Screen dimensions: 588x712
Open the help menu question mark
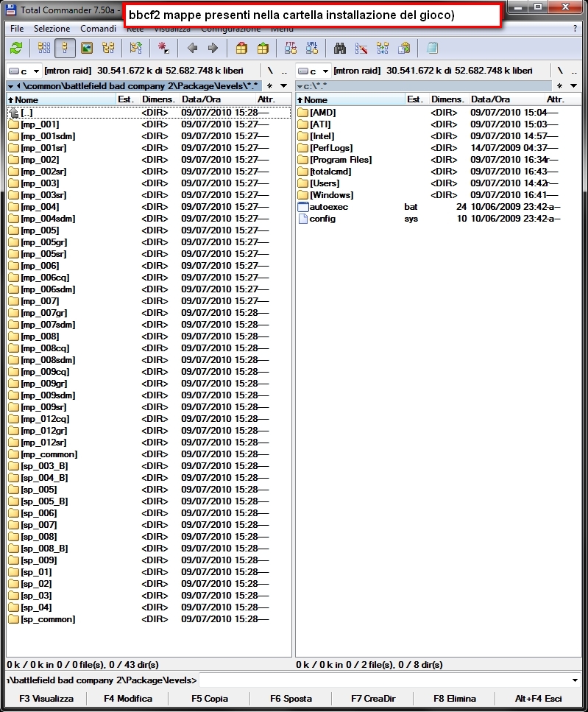click(575, 29)
